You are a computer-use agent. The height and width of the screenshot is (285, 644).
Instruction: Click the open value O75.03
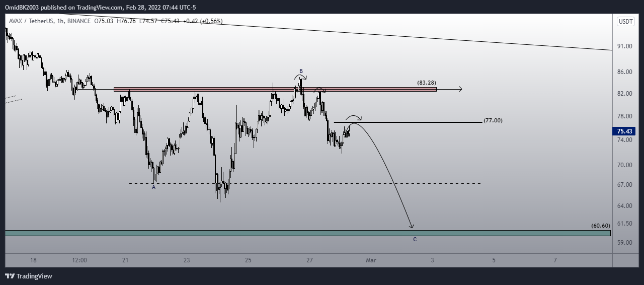point(104,21)
